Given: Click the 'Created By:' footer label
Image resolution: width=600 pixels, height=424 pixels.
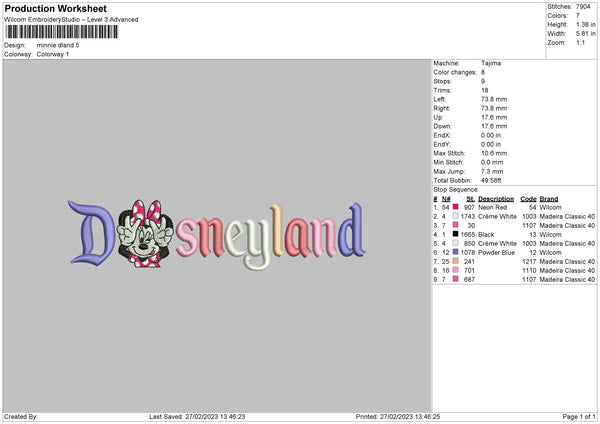Looking at the screenshot, I should [x=21, y=416].
